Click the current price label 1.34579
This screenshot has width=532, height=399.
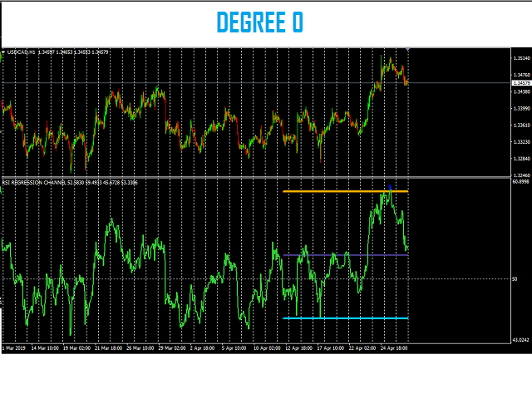(521, 83)
